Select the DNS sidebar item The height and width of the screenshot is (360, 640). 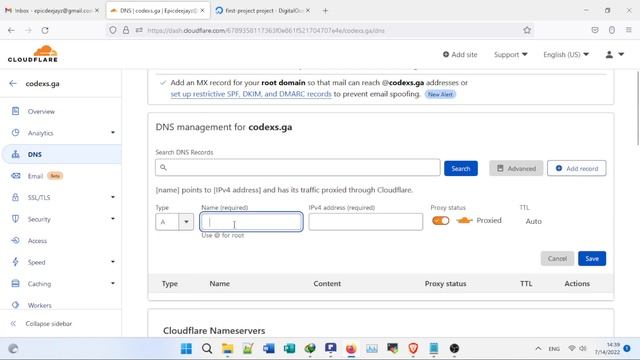61,154
